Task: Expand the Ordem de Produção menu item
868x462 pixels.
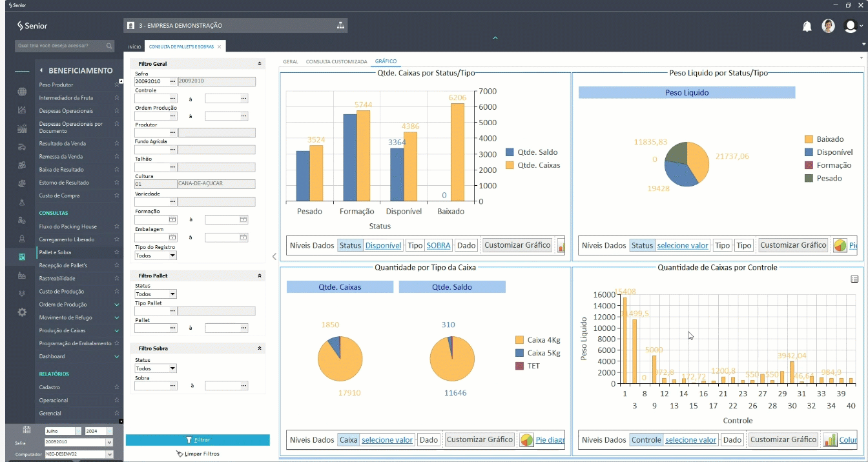Action: pyautogui.click(x=117, y=305)
